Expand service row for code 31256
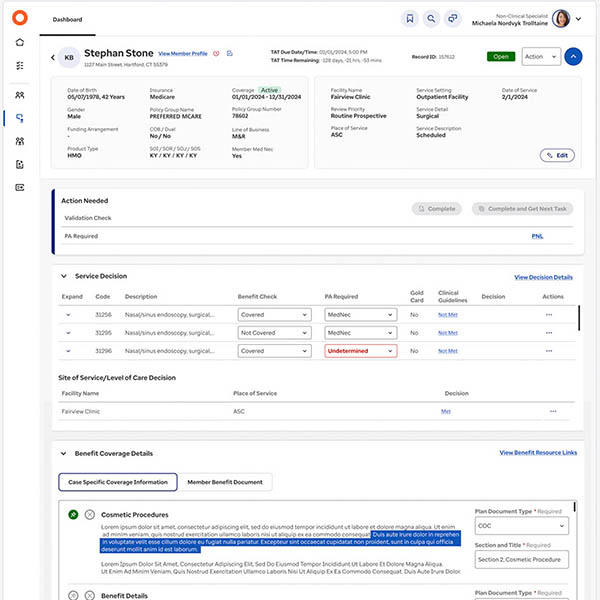This screenshot has width=600, height=600. pyautogui.click(x=69, y=314)
